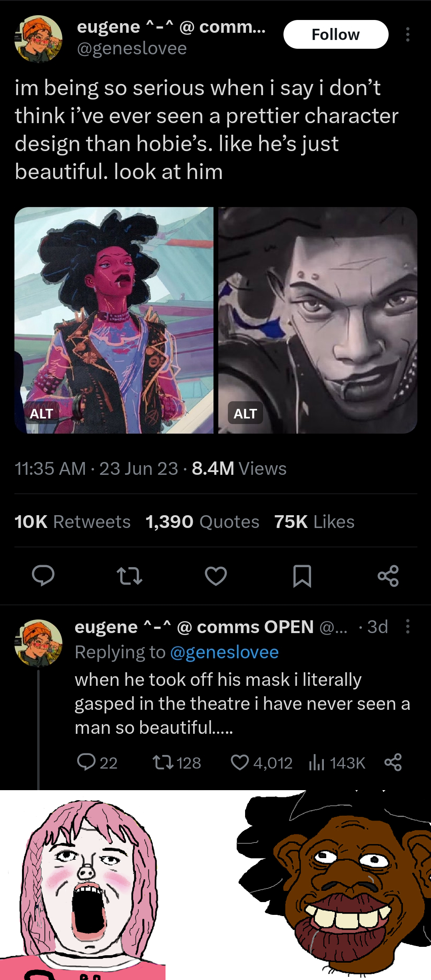Like the reply with 4,012 likes
431x980 pixels.
point(240,762)
